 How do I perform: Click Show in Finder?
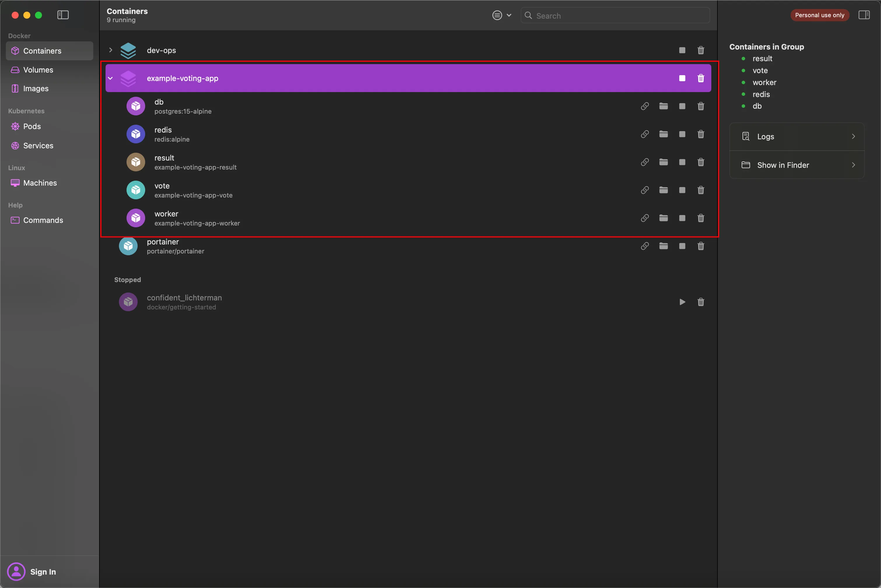(796, 165)
